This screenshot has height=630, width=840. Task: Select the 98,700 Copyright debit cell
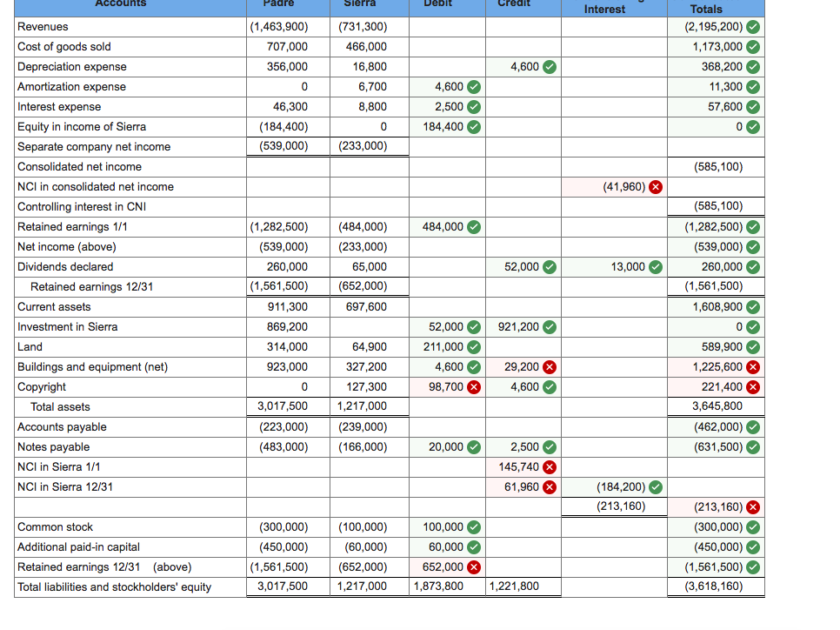point(447,387)
